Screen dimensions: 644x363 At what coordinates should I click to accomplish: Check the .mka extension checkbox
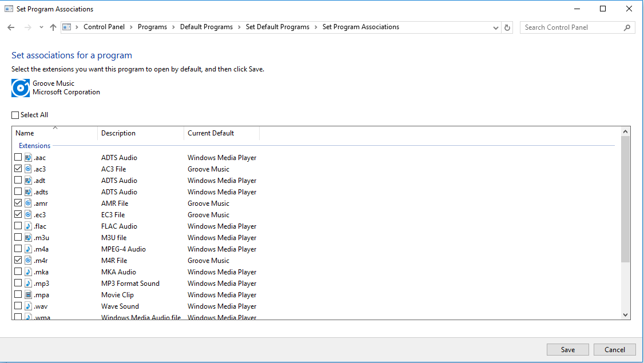click(x=18, y=272)
